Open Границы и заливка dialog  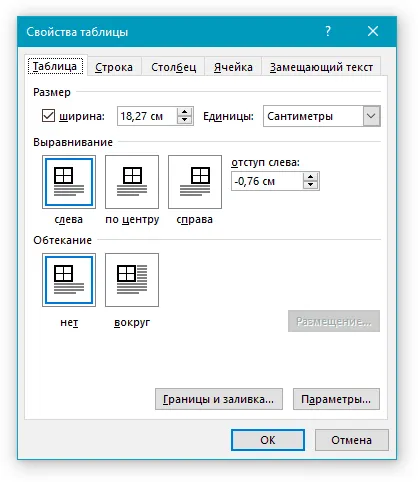click(x=219, y=399)
